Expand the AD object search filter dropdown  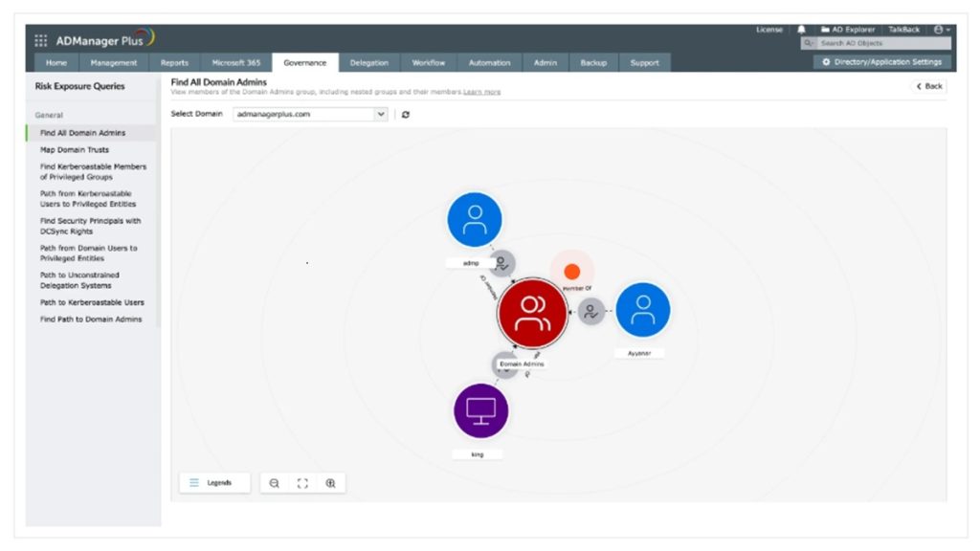pyautogui.click(x=810, y=43)
